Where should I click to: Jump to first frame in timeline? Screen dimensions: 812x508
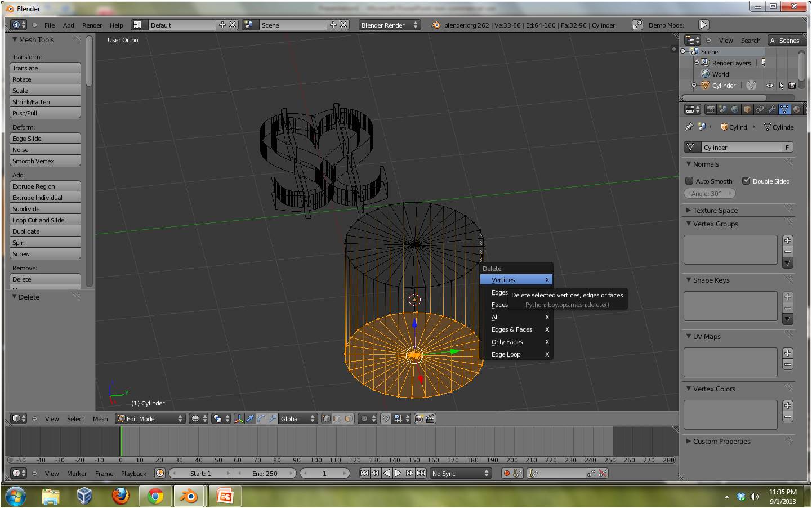click(364, 474)
